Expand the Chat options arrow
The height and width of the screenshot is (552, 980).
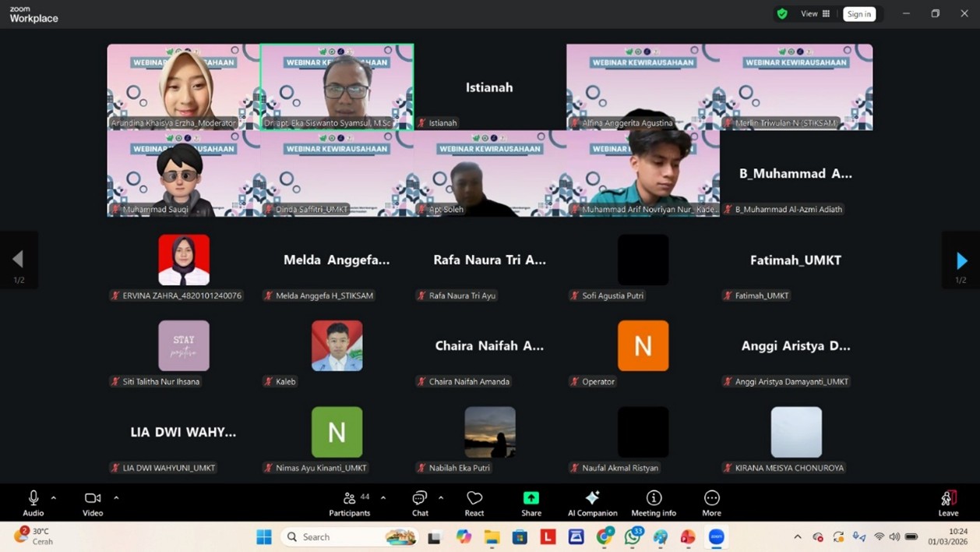(x=441, y=497)
